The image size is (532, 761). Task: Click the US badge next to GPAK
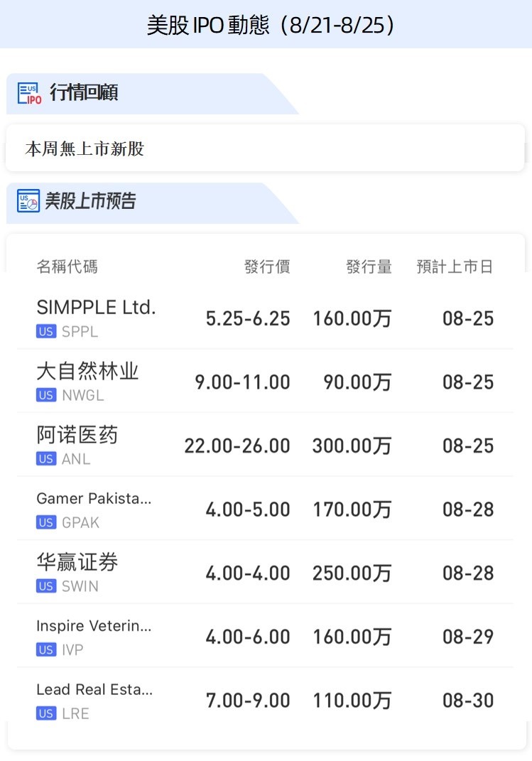[x=46, y=523]
